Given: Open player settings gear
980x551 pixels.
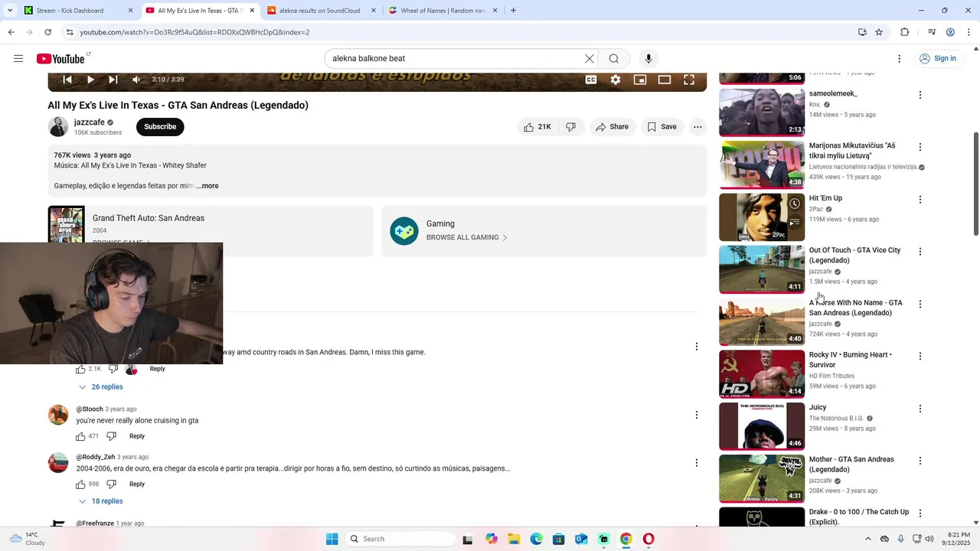Looking at the screenshot, I should [616, 80].
